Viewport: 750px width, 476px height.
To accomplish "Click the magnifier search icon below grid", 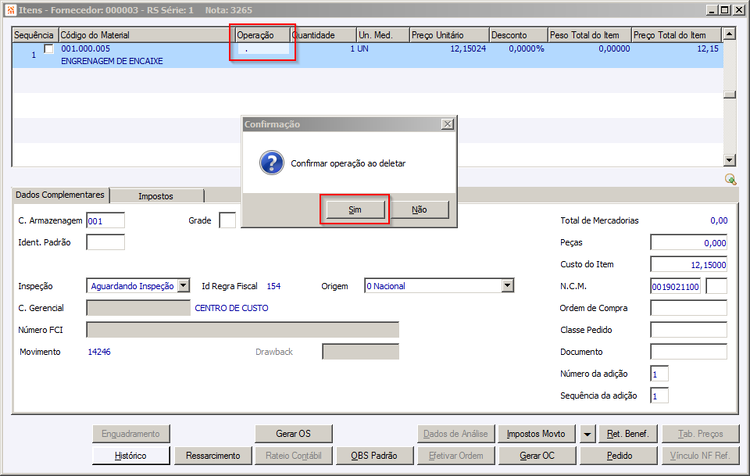I will [x=730, y=179].
